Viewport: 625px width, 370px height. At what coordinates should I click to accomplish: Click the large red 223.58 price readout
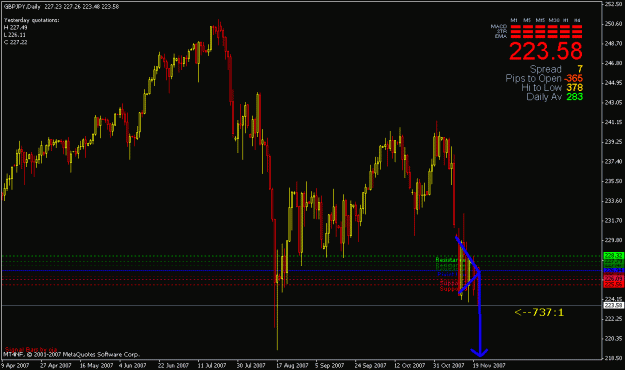[546, 51]
